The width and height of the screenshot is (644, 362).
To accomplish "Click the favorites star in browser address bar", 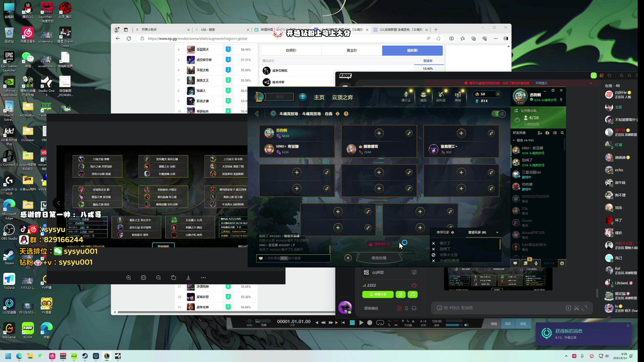I will [x=438, y=39].
